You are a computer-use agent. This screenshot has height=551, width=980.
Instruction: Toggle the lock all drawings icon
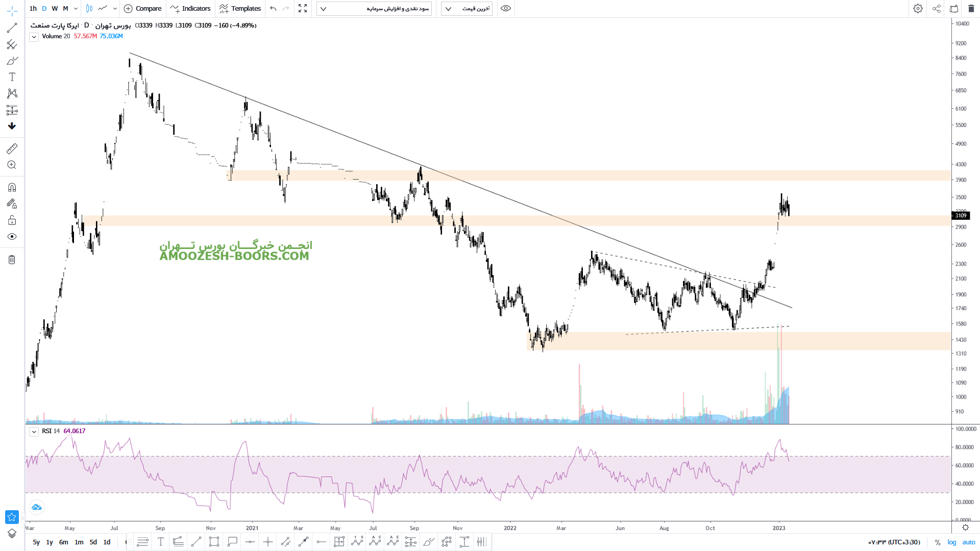(12, 220)
